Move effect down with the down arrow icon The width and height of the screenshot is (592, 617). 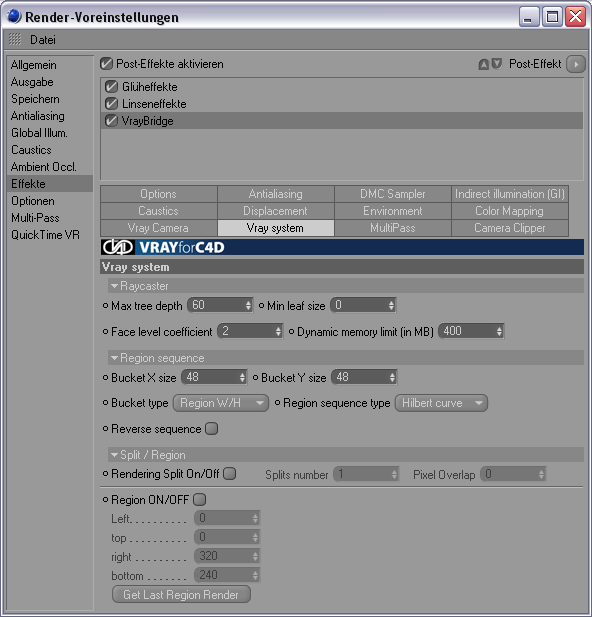pos(497,64)
